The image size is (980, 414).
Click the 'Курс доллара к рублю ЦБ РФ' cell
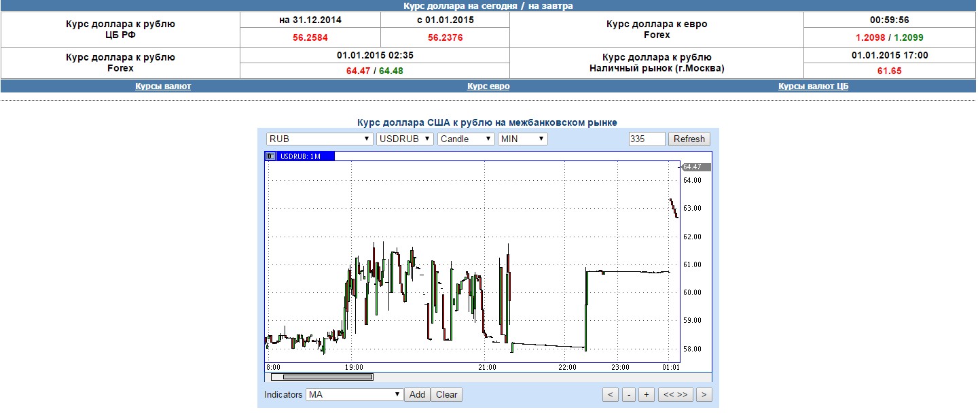[x=120, y=29]
